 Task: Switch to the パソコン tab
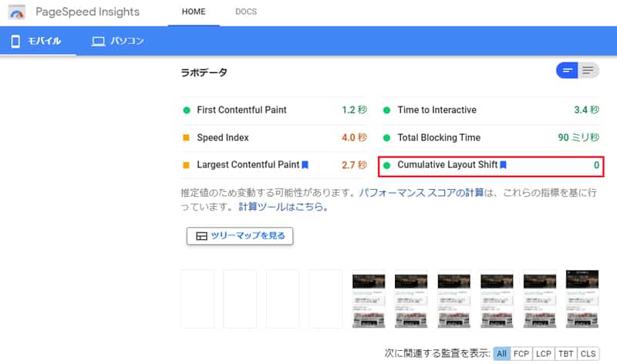(x=117, y=41)
